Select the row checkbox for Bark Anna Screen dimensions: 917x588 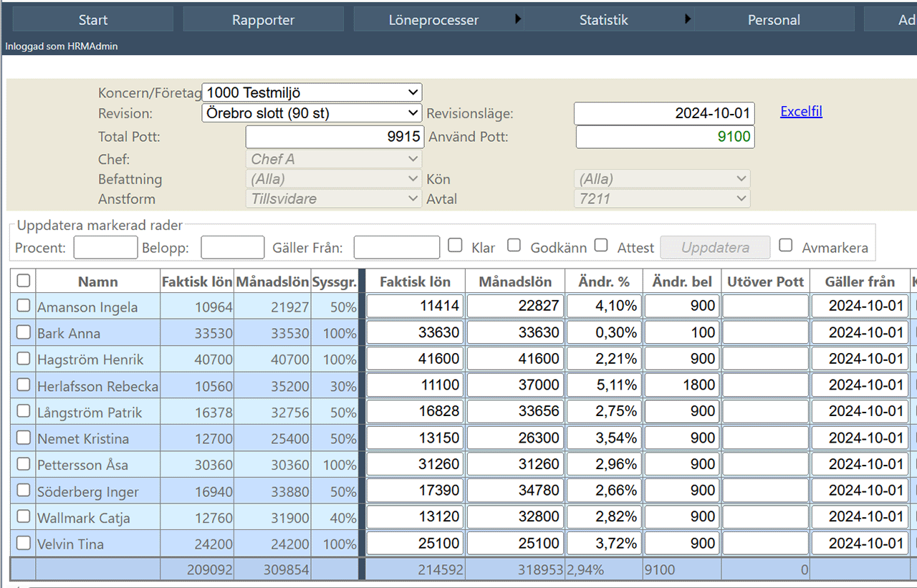pyautogui.click(x=24, y=332)
